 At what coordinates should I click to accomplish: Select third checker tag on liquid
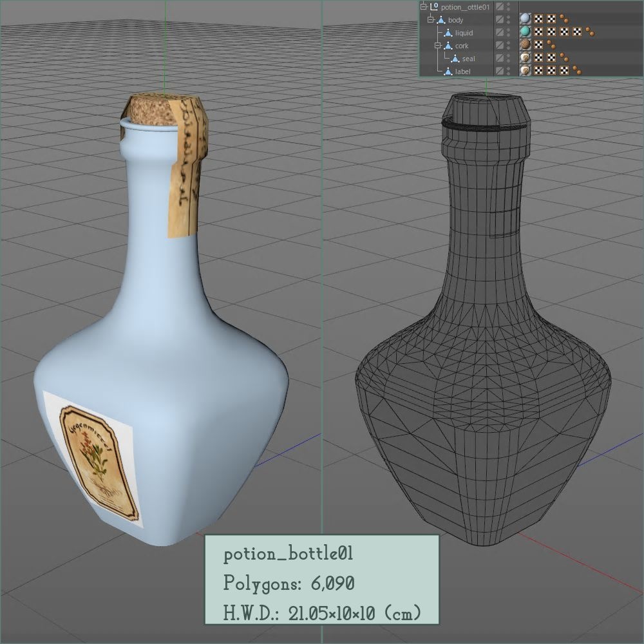point(564,32)
